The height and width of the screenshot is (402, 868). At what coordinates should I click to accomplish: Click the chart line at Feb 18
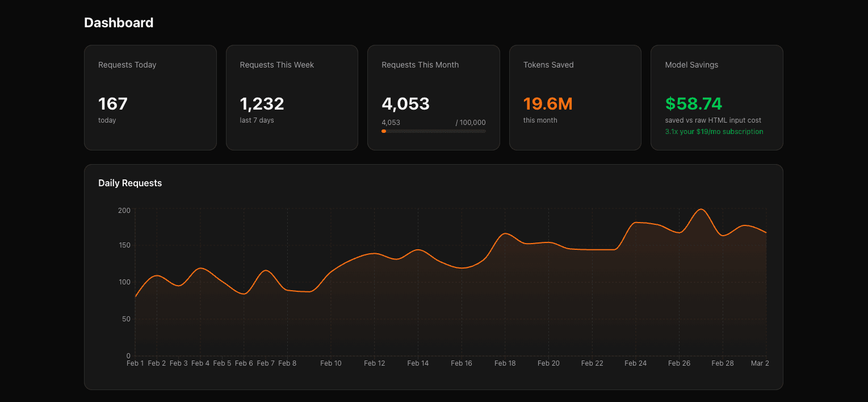(x=505, y=234)
